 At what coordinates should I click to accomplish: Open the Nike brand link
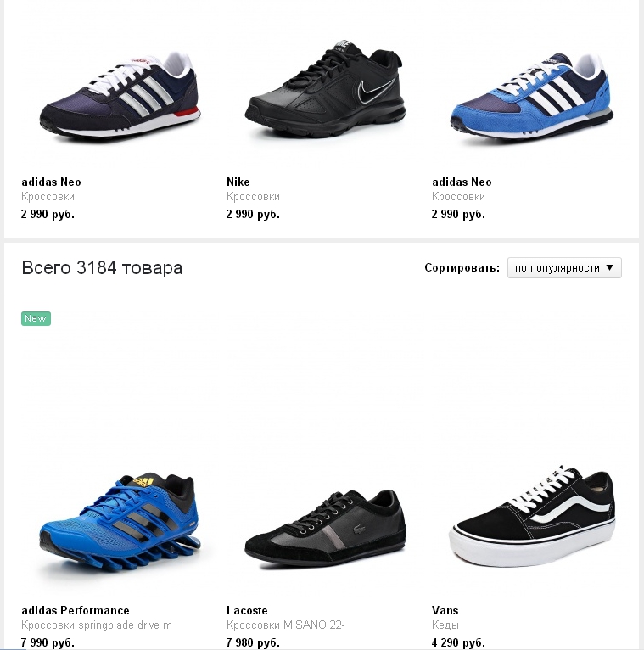[238, 182]
